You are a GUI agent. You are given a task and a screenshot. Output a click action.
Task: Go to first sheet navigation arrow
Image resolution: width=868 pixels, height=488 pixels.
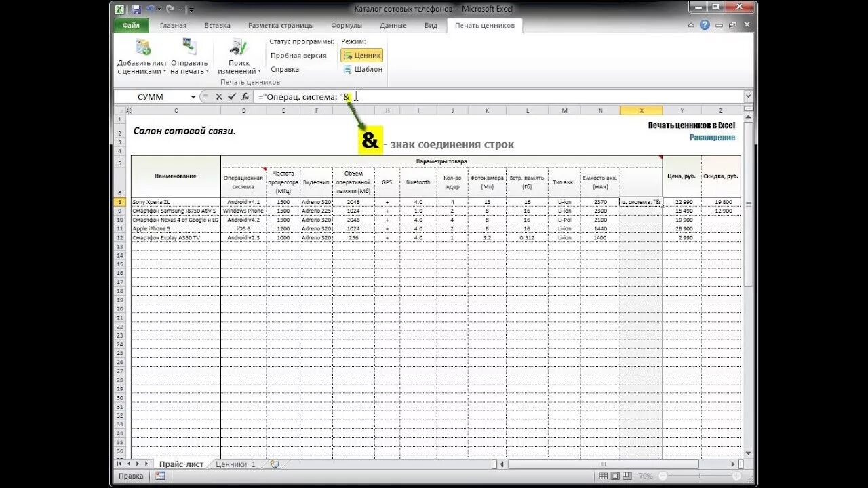[x=120, y=464]
